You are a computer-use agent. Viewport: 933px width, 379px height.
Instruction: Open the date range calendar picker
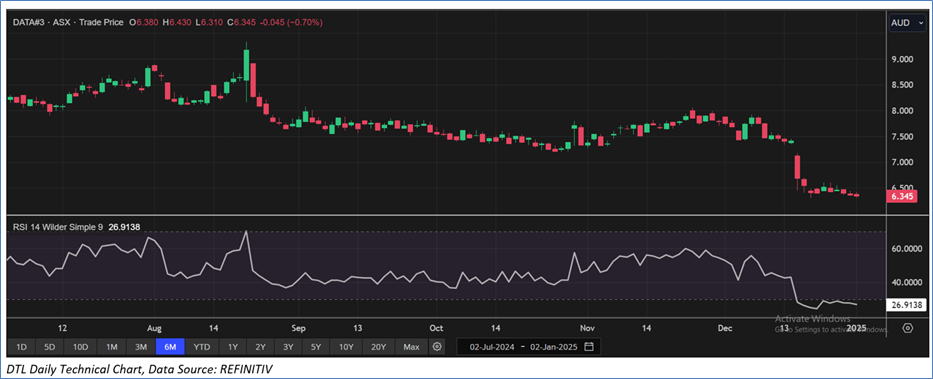pos(589,346)
